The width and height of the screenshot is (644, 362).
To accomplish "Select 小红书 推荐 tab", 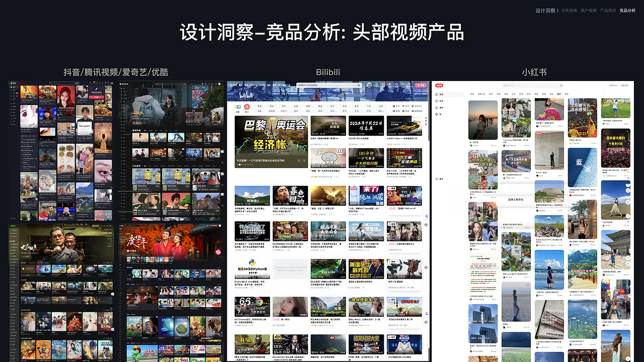I will pyautogui.click(x=472, y=94).
